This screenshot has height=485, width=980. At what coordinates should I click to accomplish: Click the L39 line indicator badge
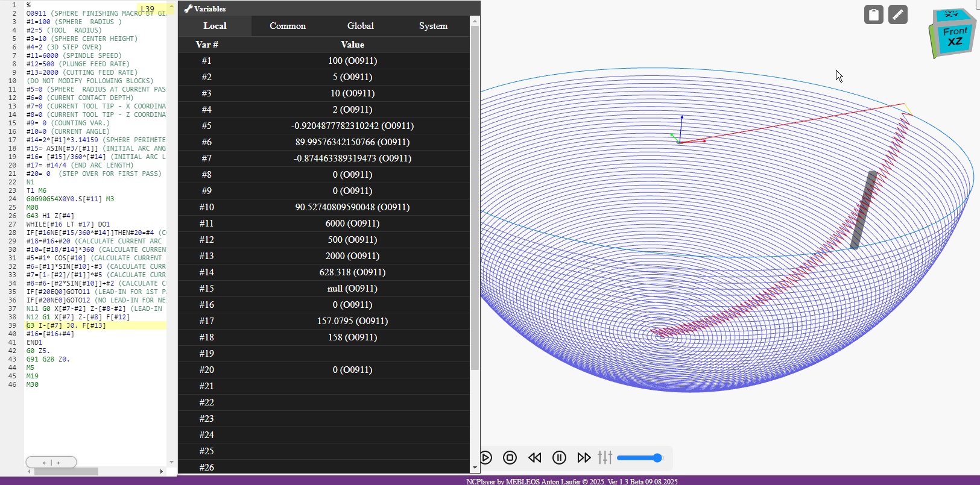[x=147, y=9]
